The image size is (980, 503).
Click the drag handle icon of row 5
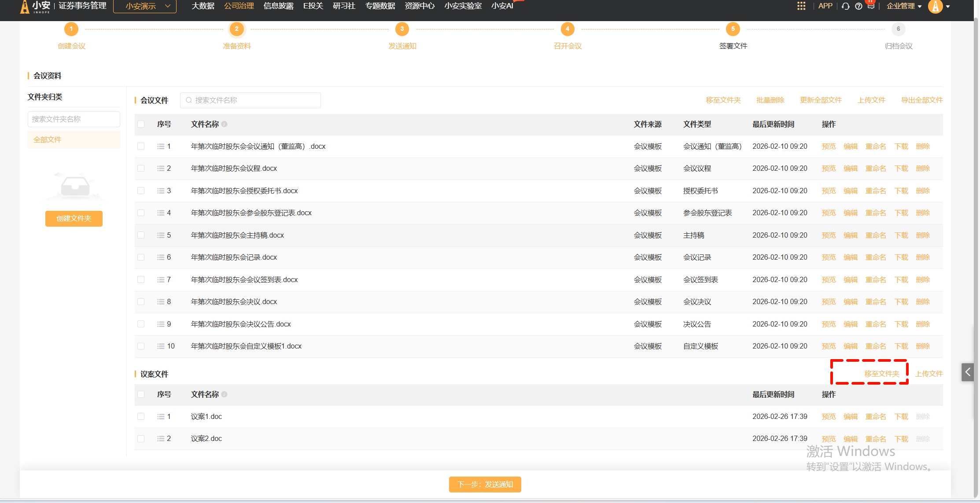click(x=161, y=235)
